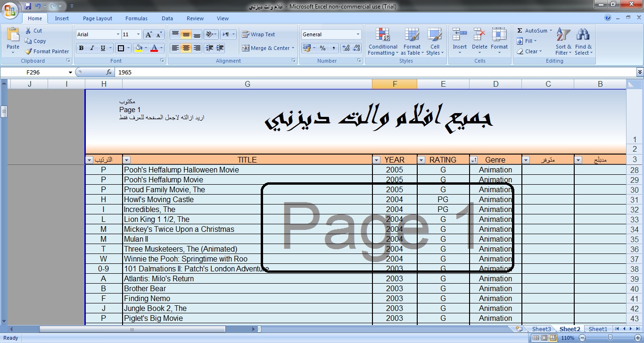
Task: Toggle Center horizontal text alignment
Action: (x=186, y=48)
